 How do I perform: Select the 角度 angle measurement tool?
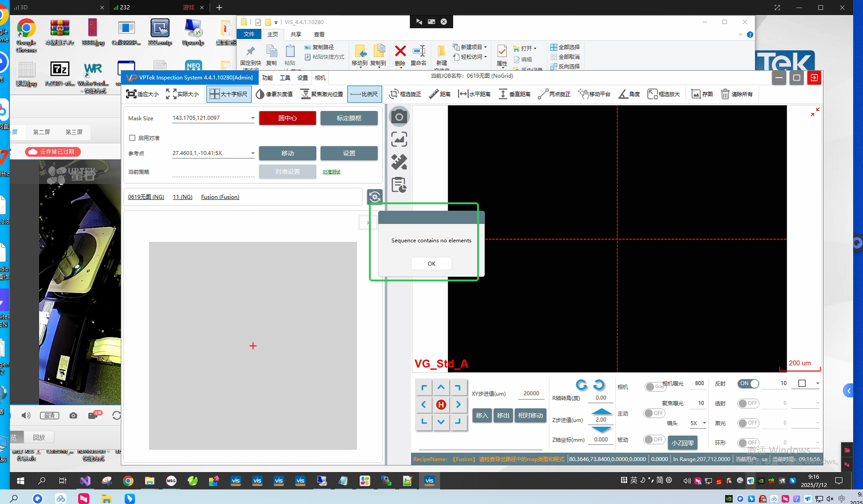(x=629, y=94)
